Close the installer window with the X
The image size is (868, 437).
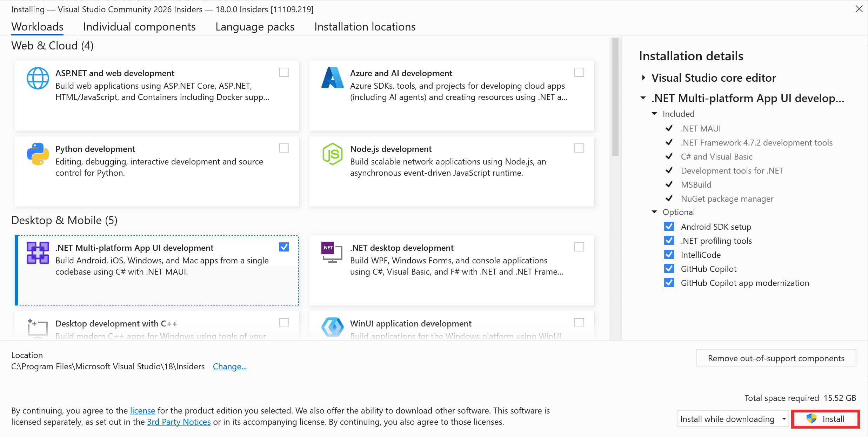(859, 9)
